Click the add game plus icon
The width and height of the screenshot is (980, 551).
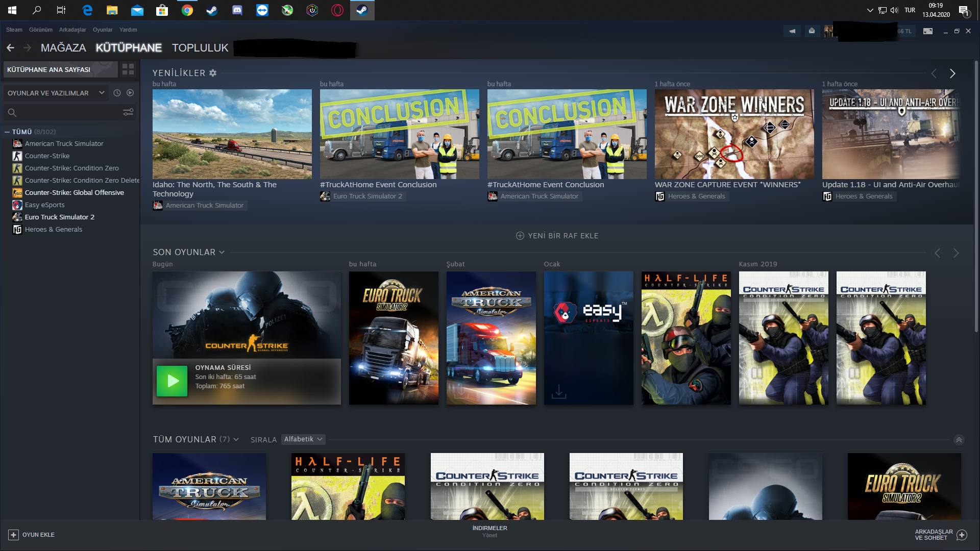(x=13, y=535)
